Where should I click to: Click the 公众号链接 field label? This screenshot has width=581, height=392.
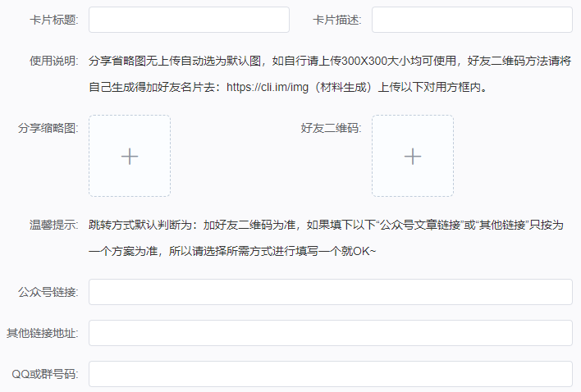(48, 292)
